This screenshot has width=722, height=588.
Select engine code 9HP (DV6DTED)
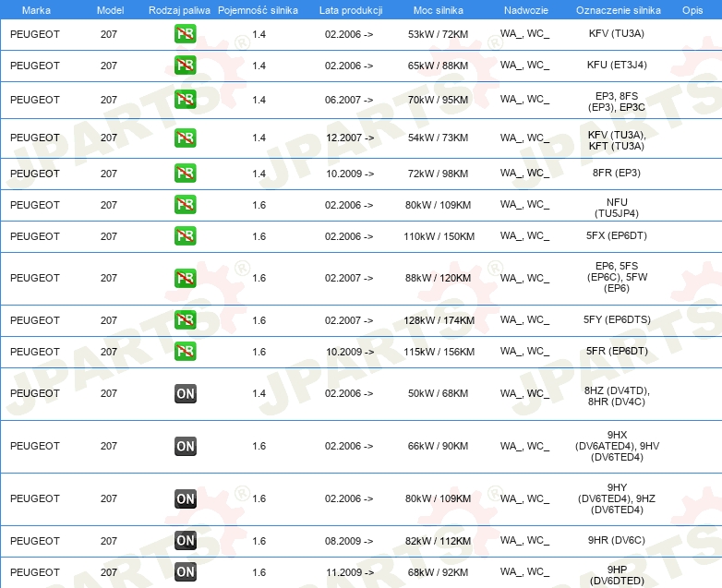[x=617, y=575]
